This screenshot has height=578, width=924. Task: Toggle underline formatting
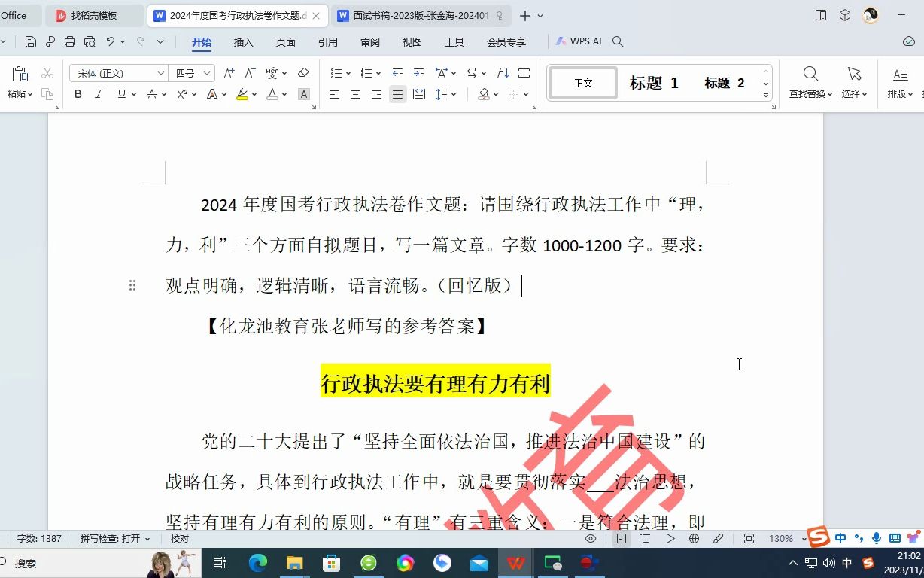(x=119, y=93)
